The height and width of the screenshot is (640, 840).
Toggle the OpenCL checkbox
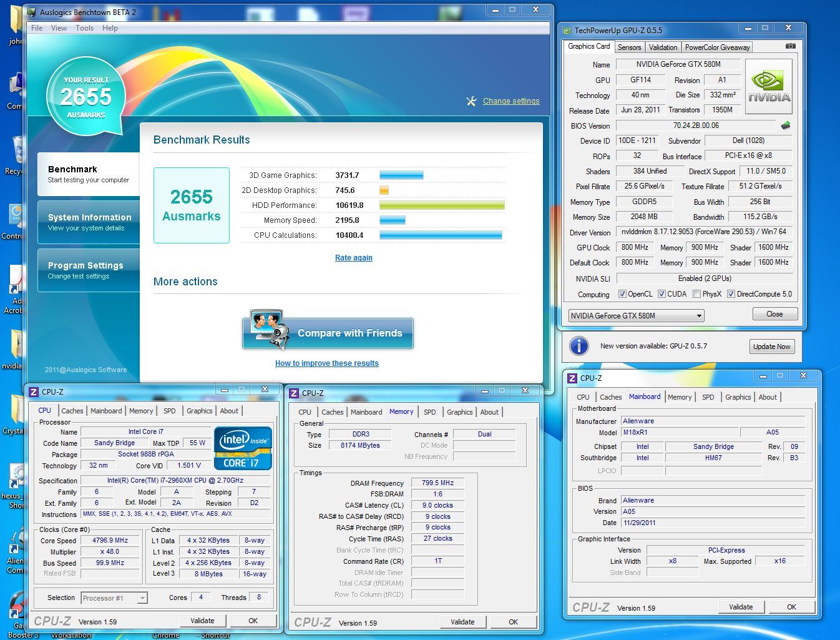[622, 294]
